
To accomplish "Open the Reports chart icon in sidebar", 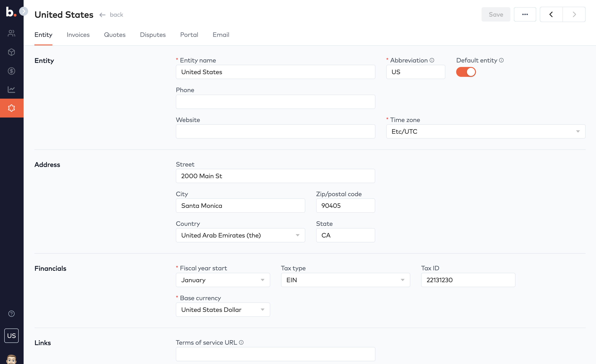I will click(x=12, y=89).
